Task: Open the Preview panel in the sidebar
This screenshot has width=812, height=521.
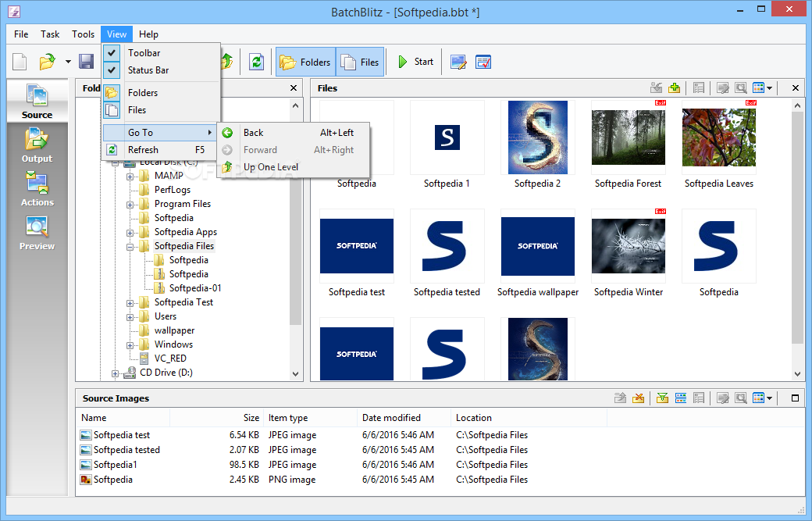Action: pos(37,233)
